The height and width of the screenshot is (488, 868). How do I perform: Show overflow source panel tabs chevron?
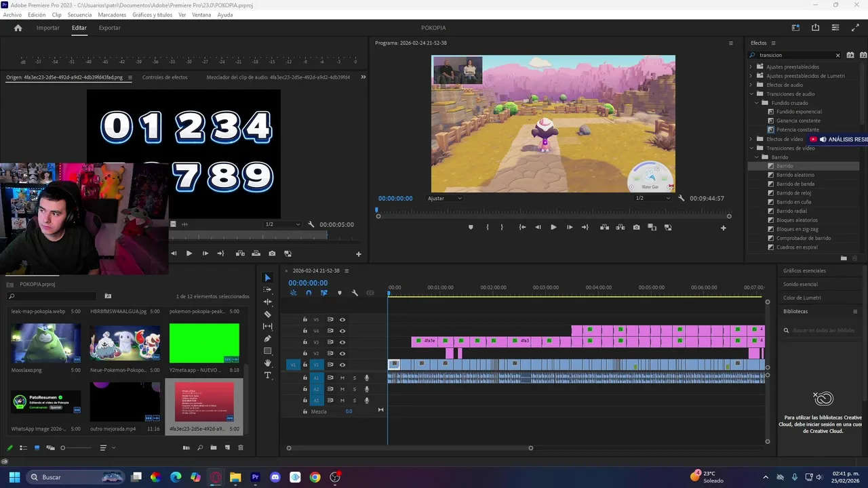363,77
